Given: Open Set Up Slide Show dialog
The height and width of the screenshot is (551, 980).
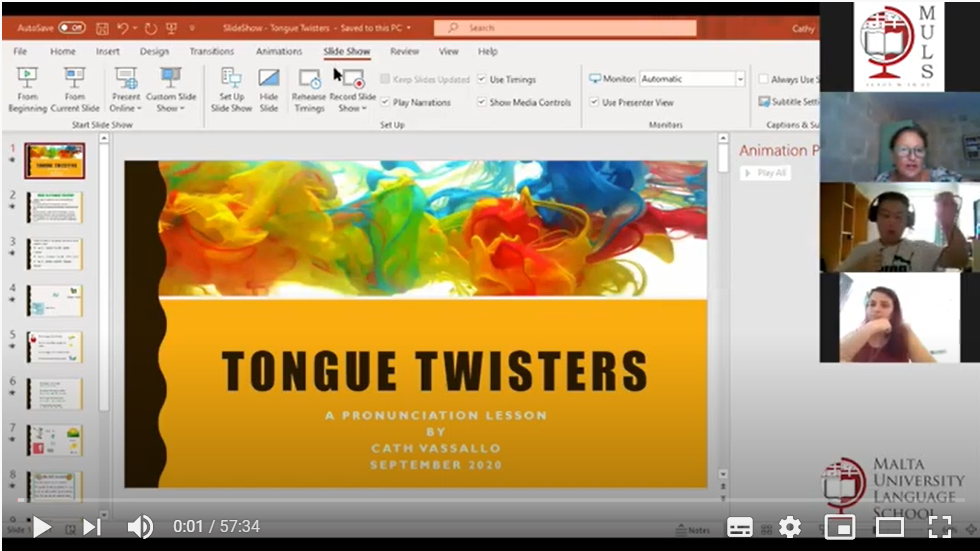Looking at the screenshot, I should pos(231,90).
